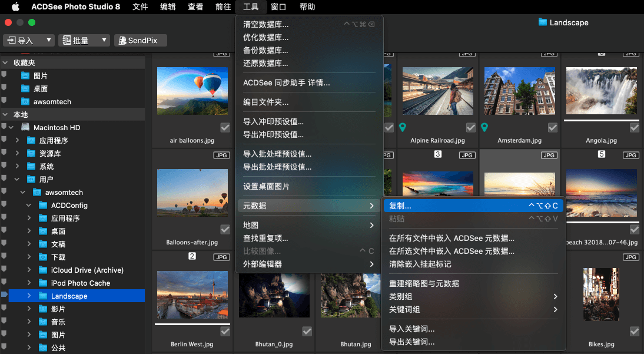
Task: Toggle the checkbox on Balloons-after.jpg
Action: (x=225, y=229)
